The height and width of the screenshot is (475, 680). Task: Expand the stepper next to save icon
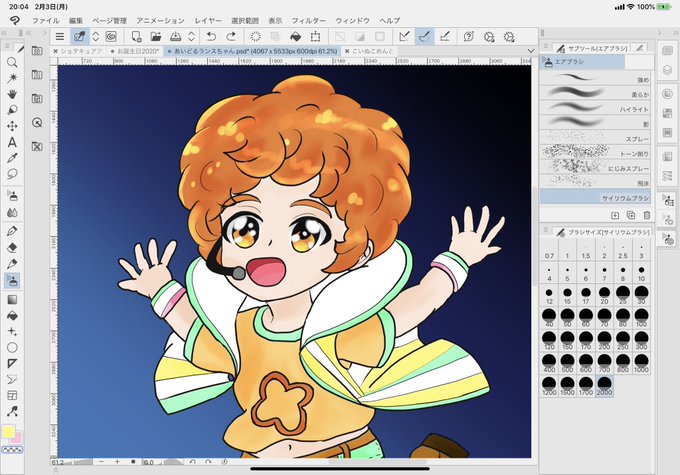point(191,37)
